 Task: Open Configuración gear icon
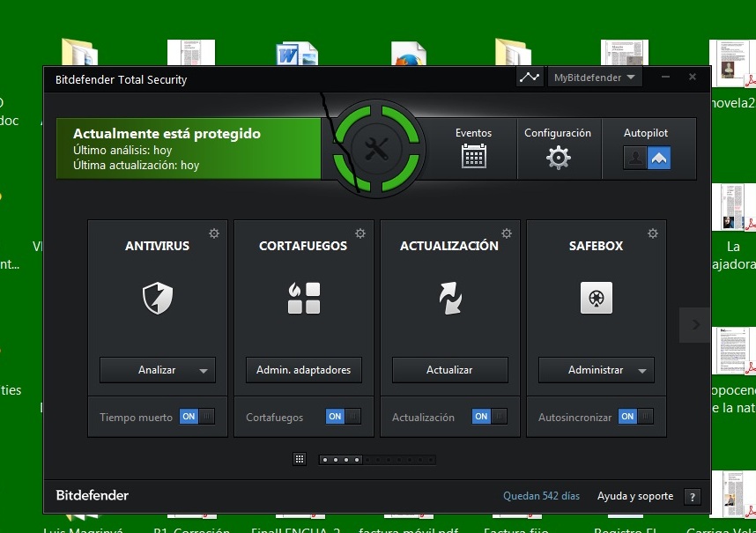559,157
